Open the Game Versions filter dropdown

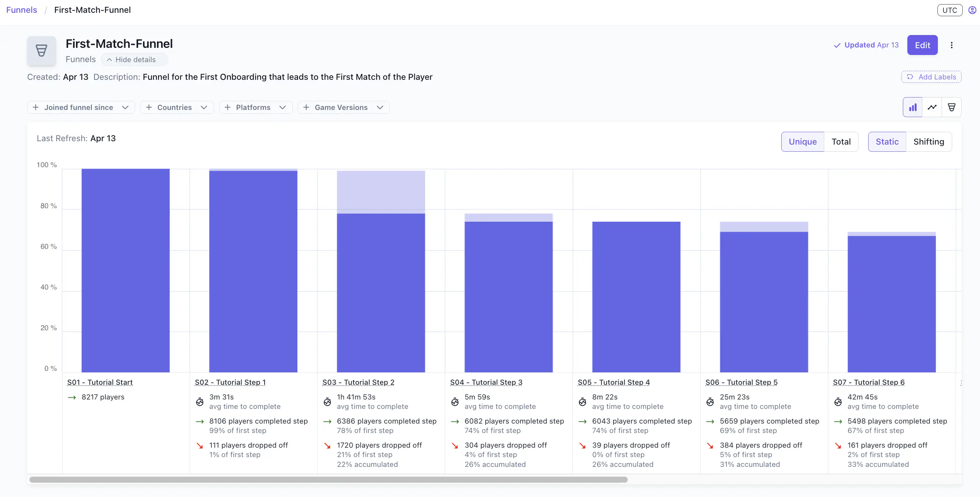(343, 107)
